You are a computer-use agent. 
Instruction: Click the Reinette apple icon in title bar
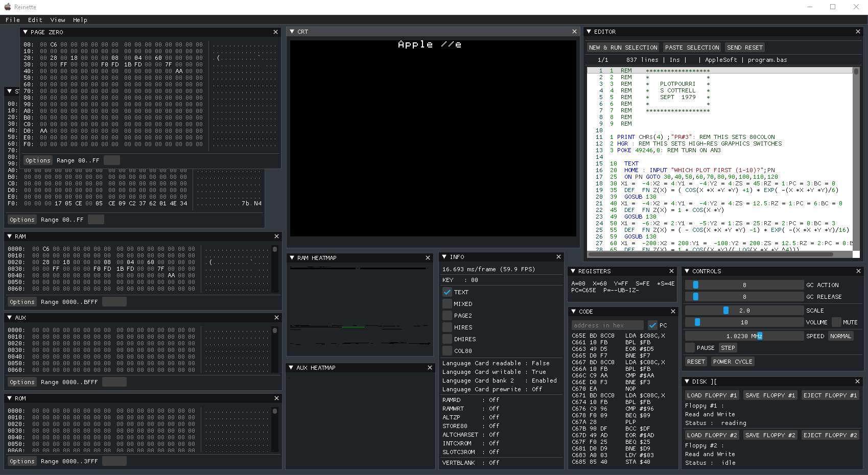(7, 7)
